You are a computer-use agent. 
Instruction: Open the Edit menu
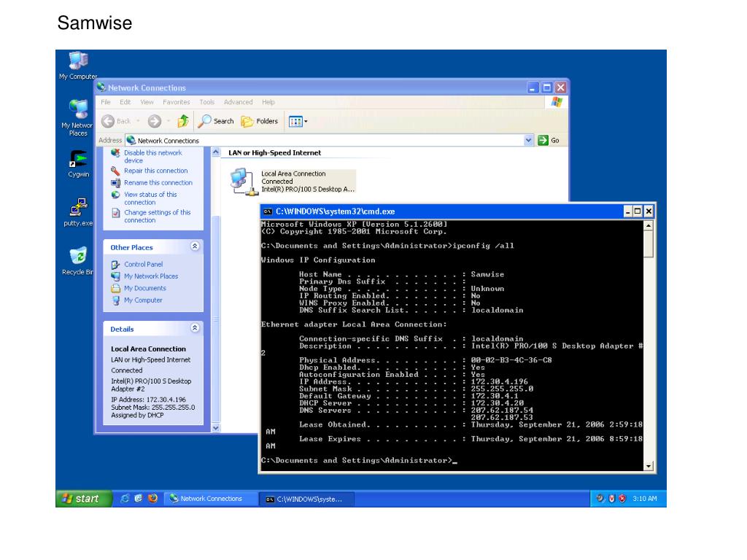pyautogui.click(x=125, y=102)
